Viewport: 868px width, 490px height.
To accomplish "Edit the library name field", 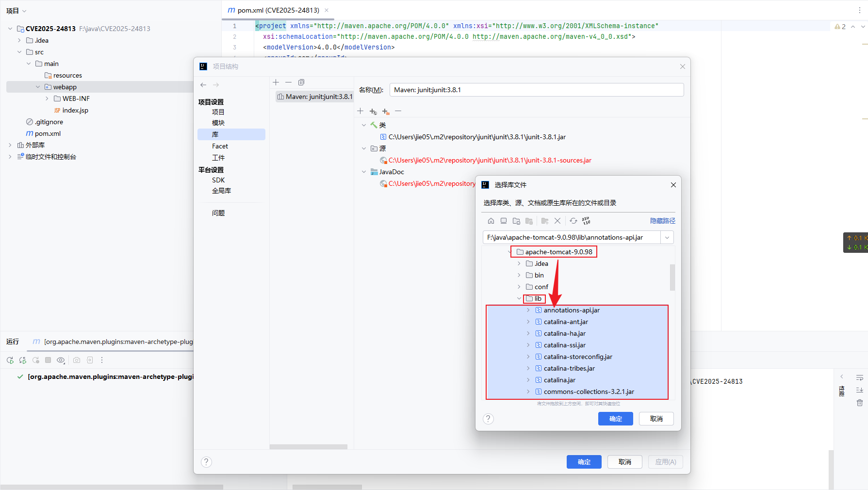I will pos(537,90).
